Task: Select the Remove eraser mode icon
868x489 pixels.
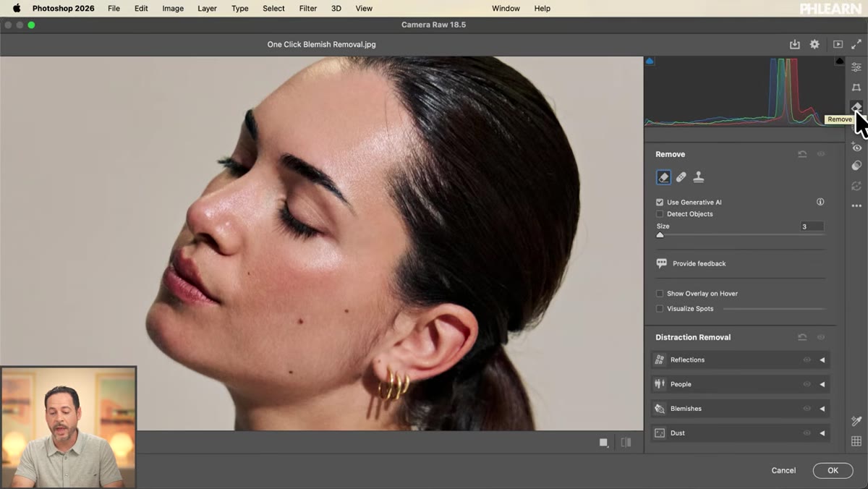Action: pyautogui.click(x=663, y=177)
